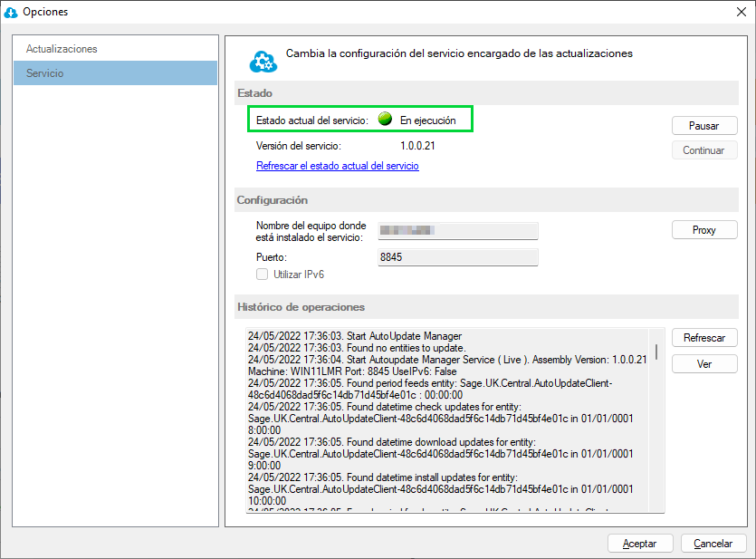756x559 pixels.
Task: Close the Opciones window
Action: tap(742, 12)
